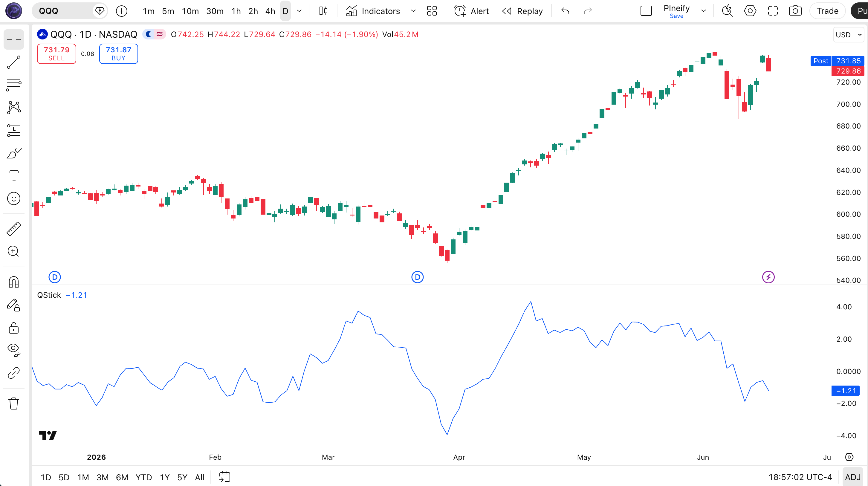Viewport: 868px width, 486px height.
Task: Click the layout rectangle icon beside Plneify
Action: (x=646, y=11)
